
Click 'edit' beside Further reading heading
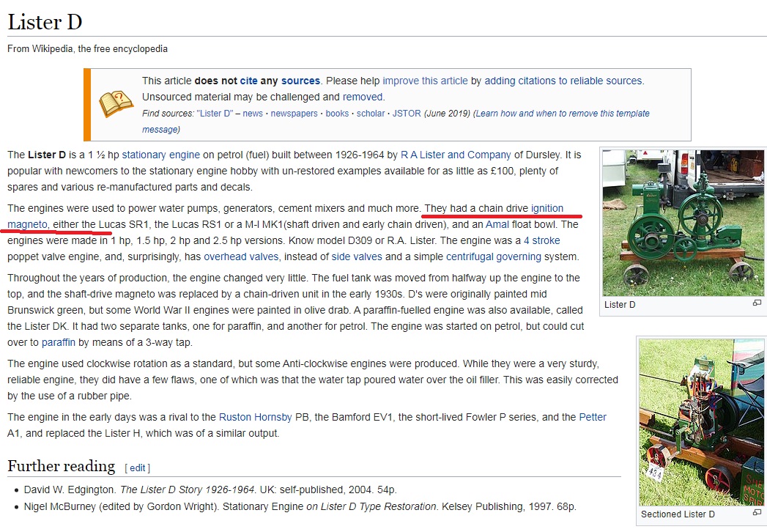138,468
